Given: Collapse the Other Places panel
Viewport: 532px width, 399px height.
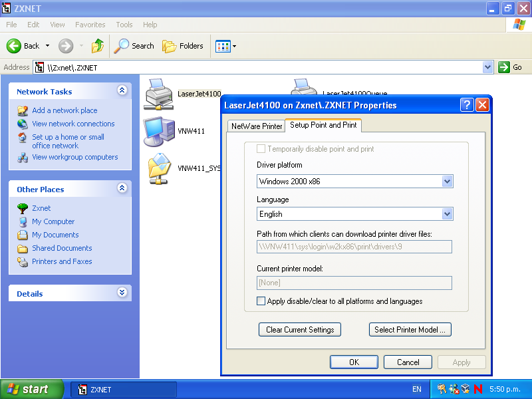Looking at the screenshot, I should click(x=122, y=188).
